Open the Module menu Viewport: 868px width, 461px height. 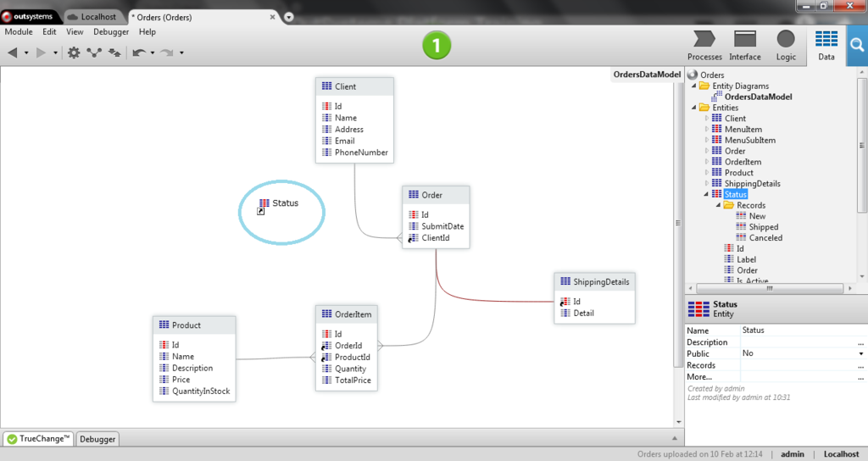point(19,32)
